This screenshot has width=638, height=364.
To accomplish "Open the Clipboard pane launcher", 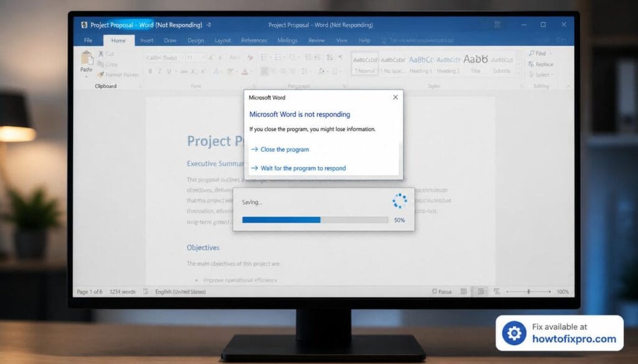I will point(140,86).
